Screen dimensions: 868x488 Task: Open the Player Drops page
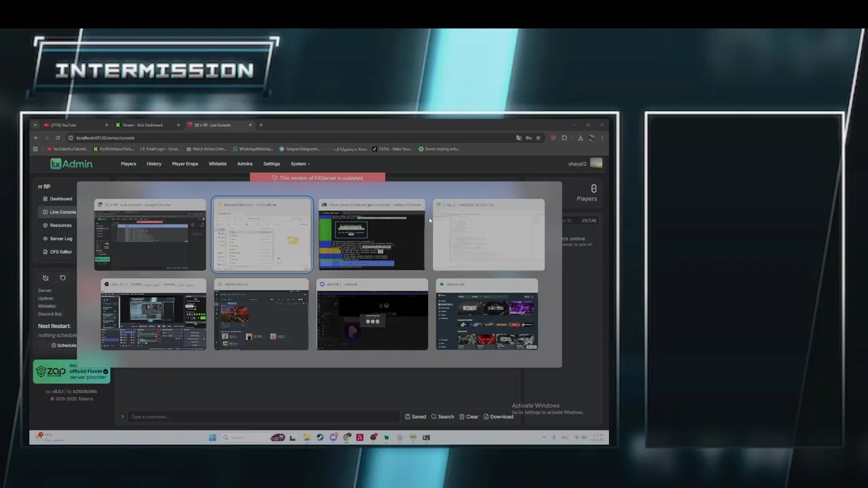click(x=184, y=163)
